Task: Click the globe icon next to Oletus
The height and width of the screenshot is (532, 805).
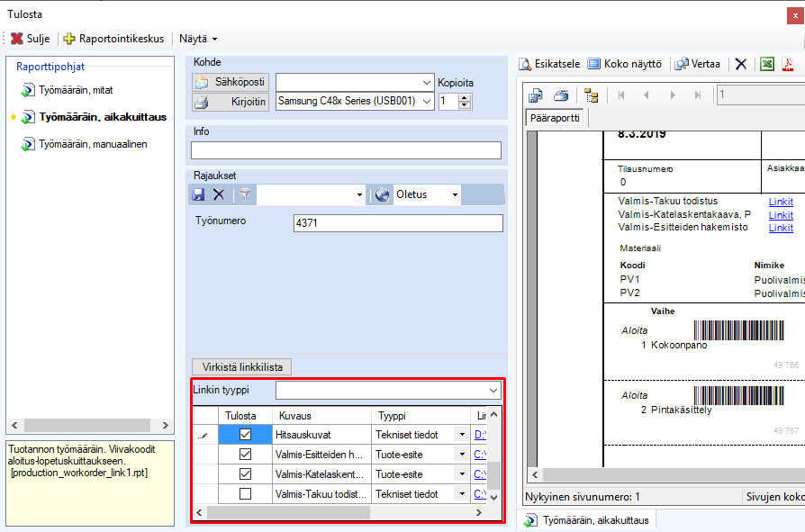Action: [382, 195]
